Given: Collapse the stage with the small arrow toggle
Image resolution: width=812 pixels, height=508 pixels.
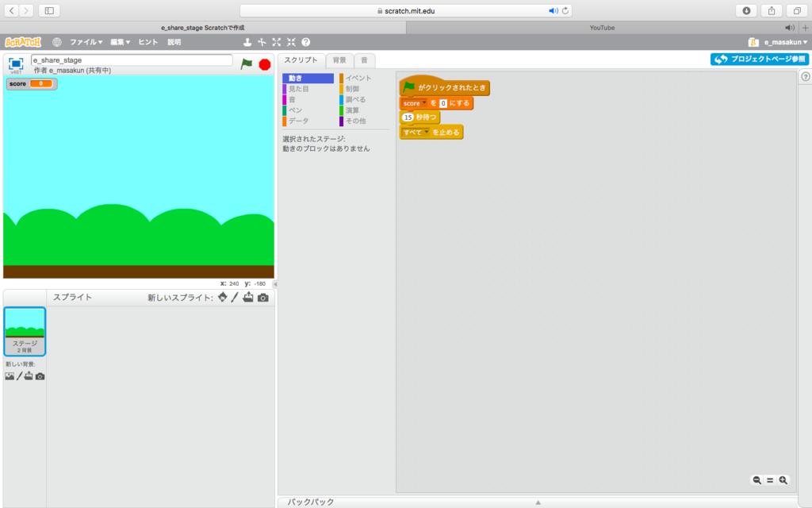Looking at the screenshot, I should [x=275, y=284].
